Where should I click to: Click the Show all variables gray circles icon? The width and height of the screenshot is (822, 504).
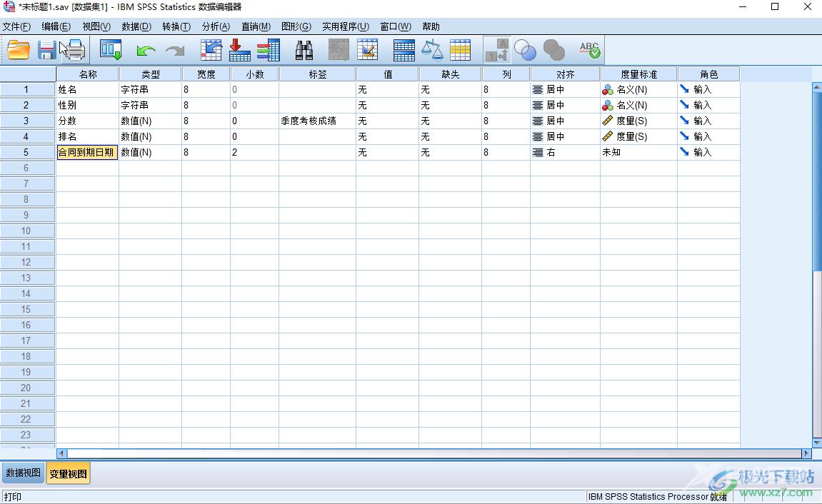[x=554, y=50]
